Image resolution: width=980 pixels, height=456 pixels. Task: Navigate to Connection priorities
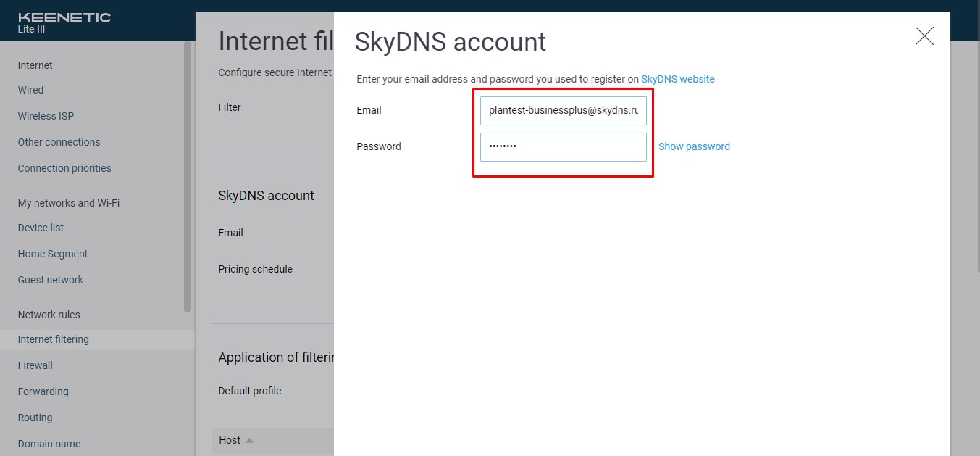[64, 168]
